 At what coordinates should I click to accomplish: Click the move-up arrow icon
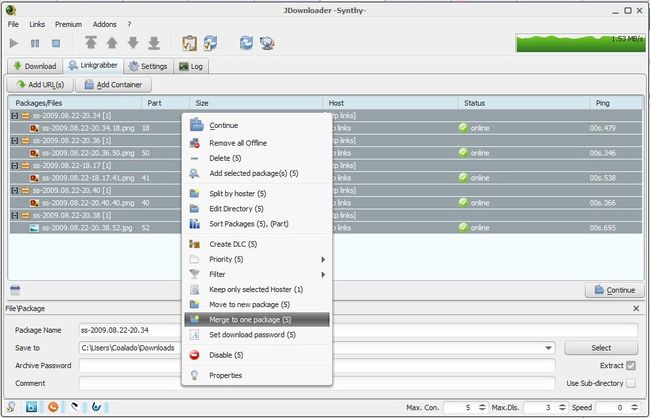point(112,43)
